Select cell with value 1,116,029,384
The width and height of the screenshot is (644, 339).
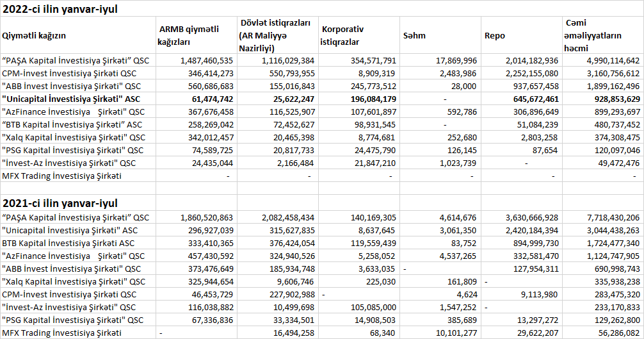pyautogui.click(x=278, y=60)
